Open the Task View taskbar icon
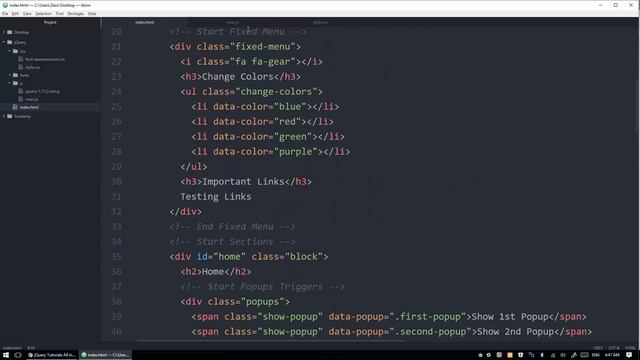This screenshot has height=360, width=640. 18,355
